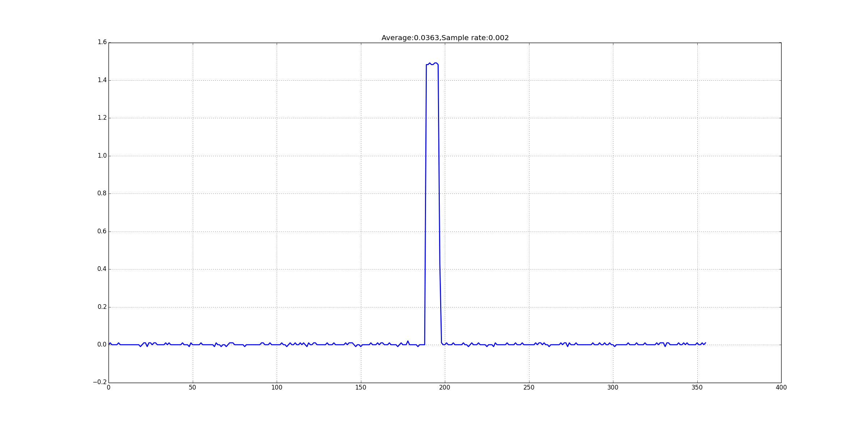Viewport: 868px width, 425px height.
Task: Click x-axis tick label 100
Action: [x=277, y=387]
